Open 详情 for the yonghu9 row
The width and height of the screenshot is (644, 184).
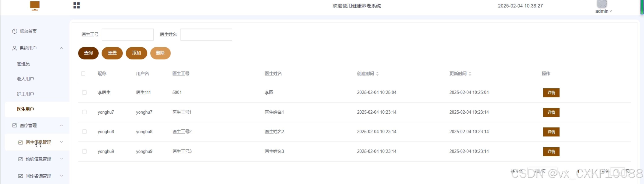tap(551, 152)
